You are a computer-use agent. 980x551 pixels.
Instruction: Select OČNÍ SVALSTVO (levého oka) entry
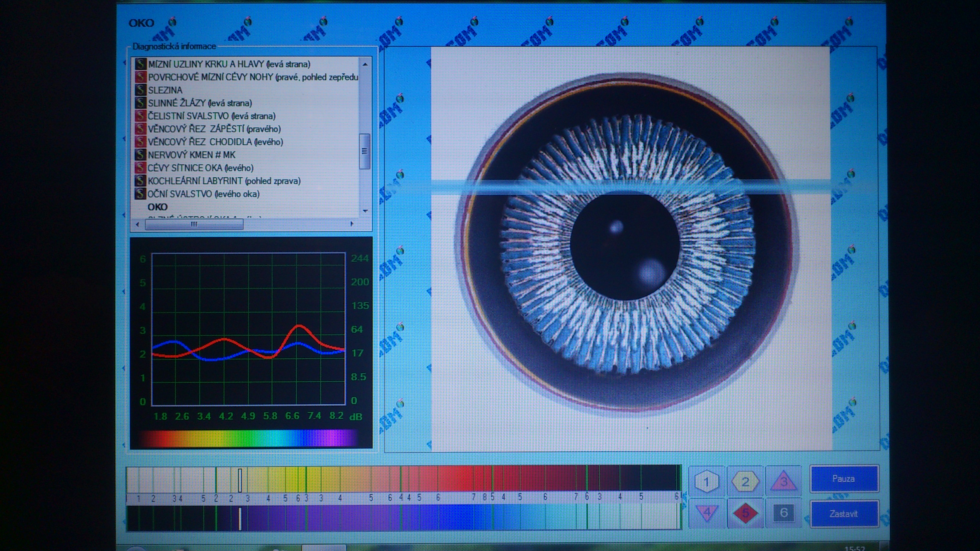click(x=204, y=194)
